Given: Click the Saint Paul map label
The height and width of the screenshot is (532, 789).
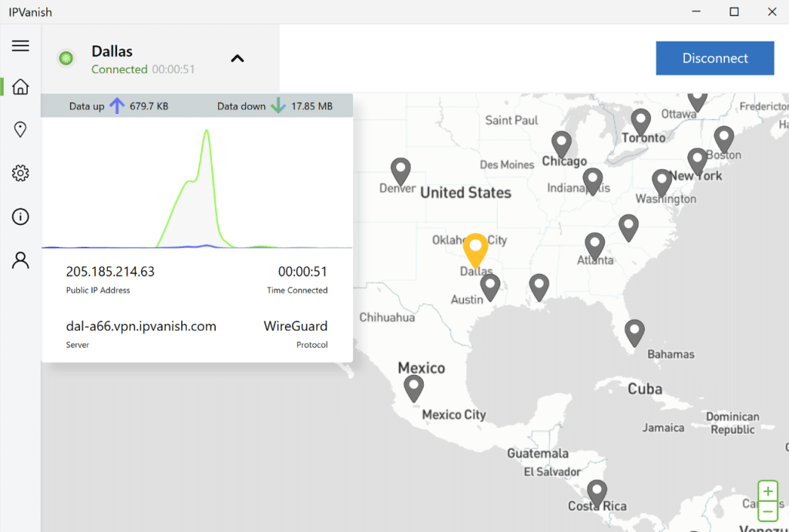Looking at the screenshot, I should [x=512, y=120].
